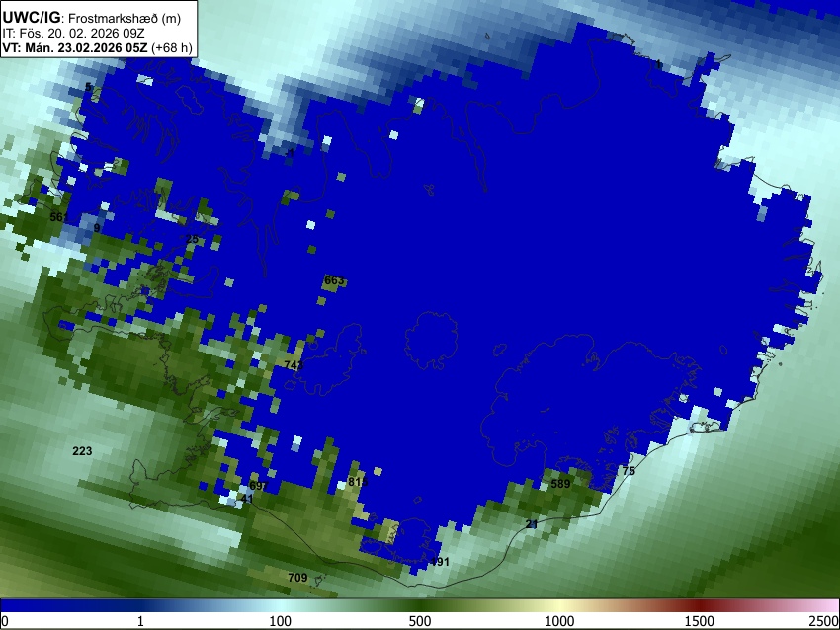Image resolution: width=840 pixels, height=630 pixels.
Task: Click the initial time IT Fös. 20.02.2026 line
Action: (73, 33)
